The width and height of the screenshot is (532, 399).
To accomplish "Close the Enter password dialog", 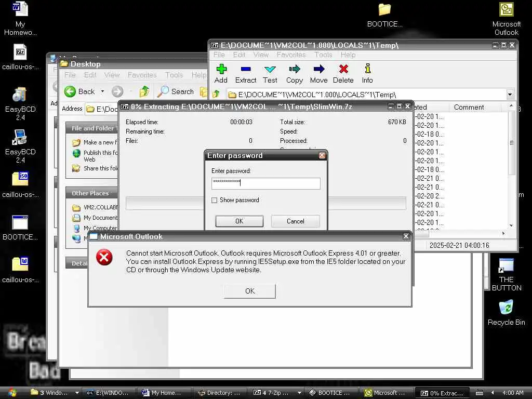I will tap(322, 155).
